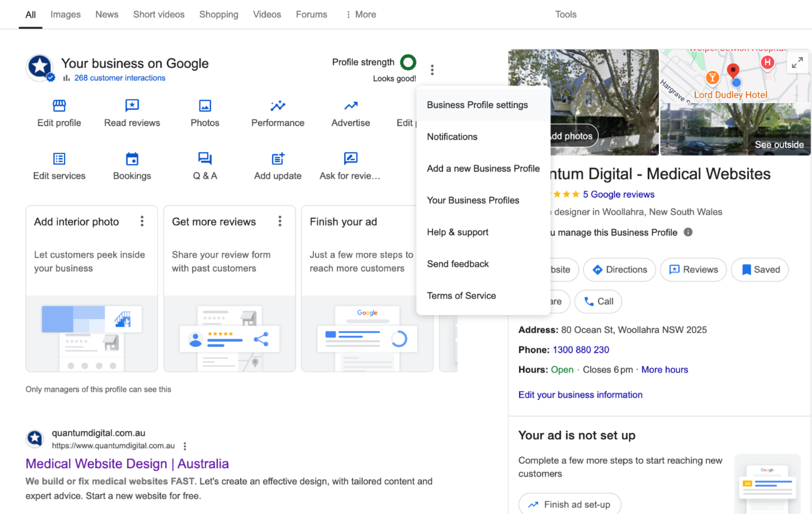Open Terms of Service menu item
Image resolution: width=812 pixels, height=521 pixels.
pyautogui.click(x=483, y=295)
